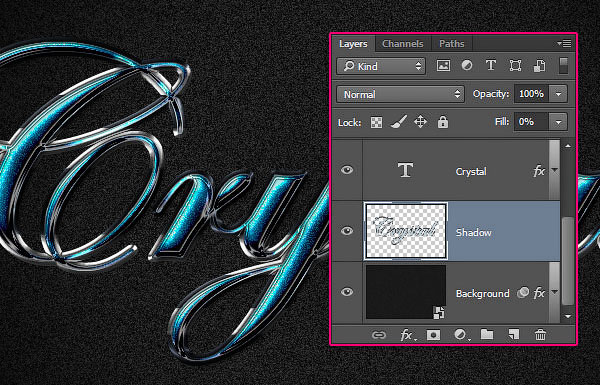Click the Crystal type layer T thumbnail
The image size is (600, 385).
[405, 170]
